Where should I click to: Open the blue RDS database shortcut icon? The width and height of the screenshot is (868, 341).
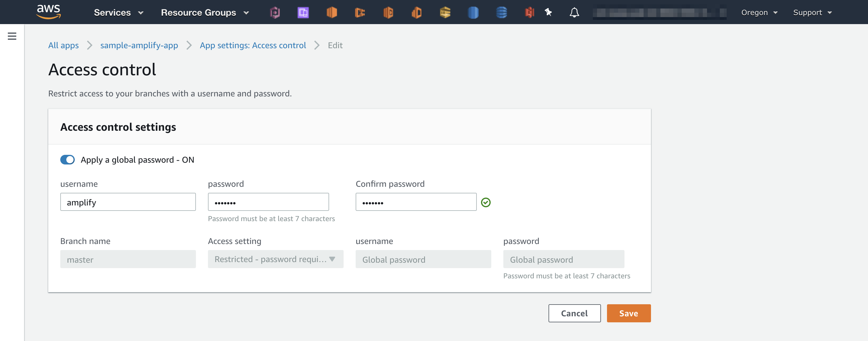(473, 12)
